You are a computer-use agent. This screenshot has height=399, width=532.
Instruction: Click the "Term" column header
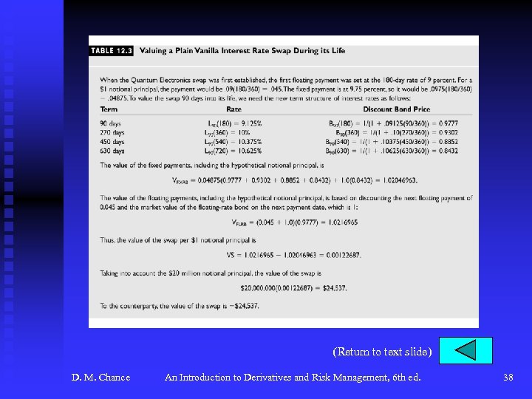coord(109,109)
